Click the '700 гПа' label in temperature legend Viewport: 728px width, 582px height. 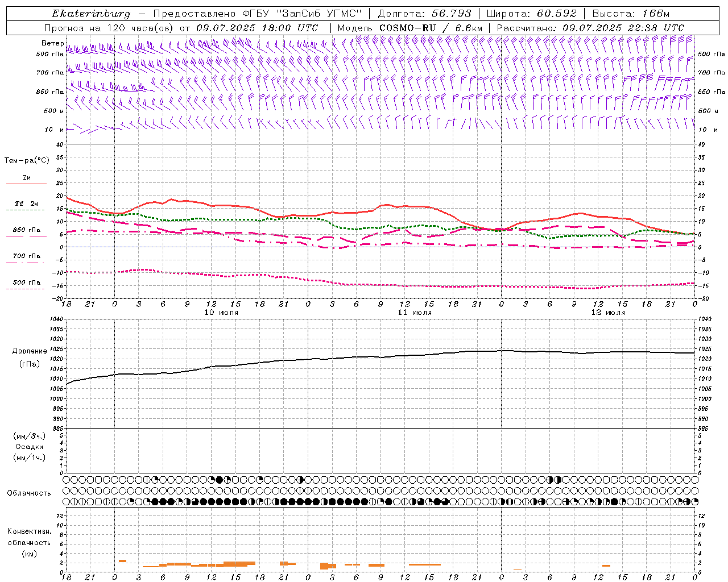27,256
